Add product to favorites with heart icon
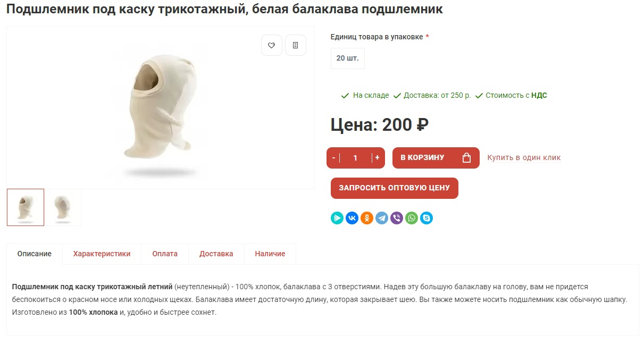This screenshot has width=644, height=344. pyautogui.click(x=271, y=45)
